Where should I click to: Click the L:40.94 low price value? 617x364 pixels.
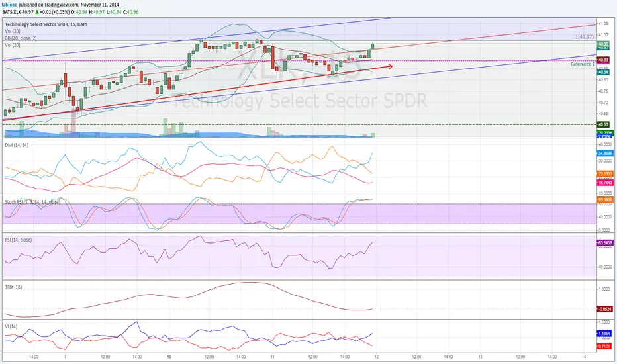(114, 12)
